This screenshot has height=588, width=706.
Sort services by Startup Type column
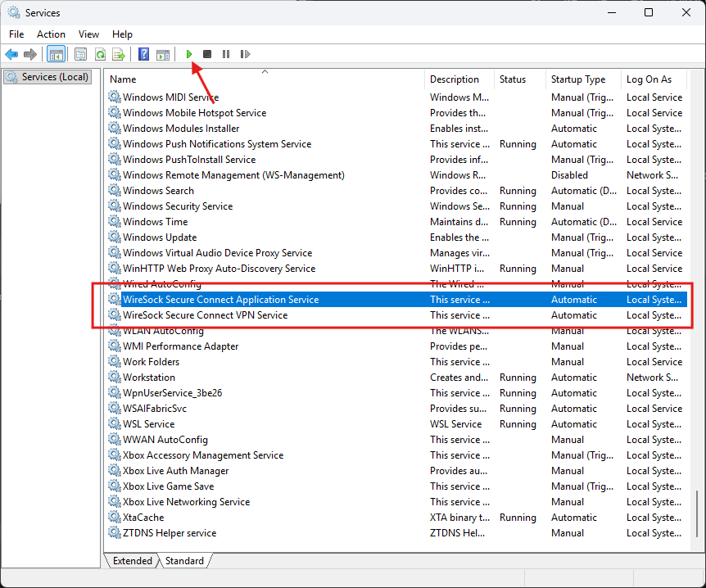(x=577, y=79)
